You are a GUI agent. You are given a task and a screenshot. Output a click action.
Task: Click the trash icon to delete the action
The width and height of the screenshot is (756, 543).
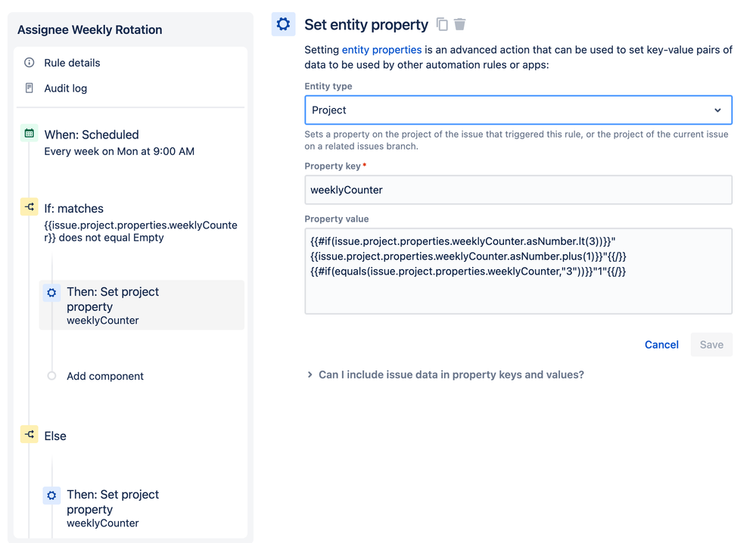pyautogui.click(x=460, y=25)
